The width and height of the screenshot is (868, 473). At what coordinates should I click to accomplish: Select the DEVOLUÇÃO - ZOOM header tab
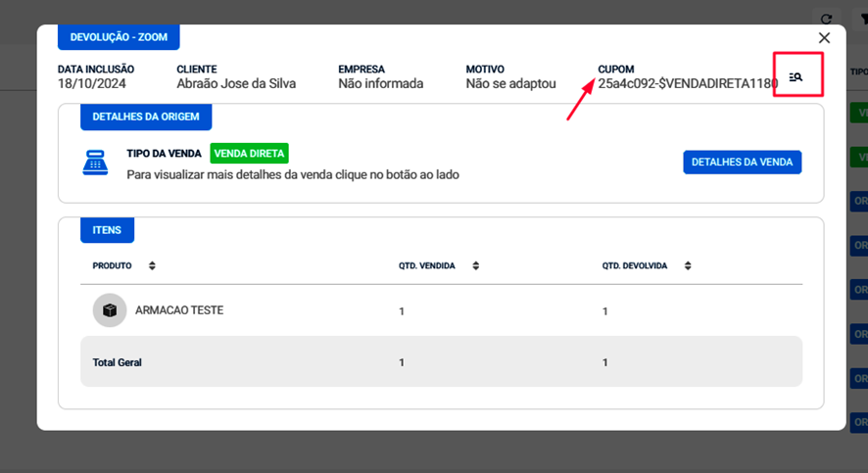[x=119, y=37]
